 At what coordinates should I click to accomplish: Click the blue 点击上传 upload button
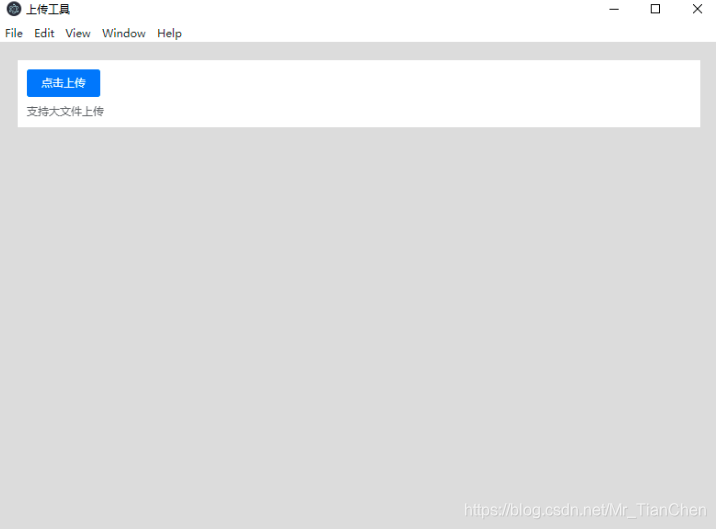coord(63,83)
